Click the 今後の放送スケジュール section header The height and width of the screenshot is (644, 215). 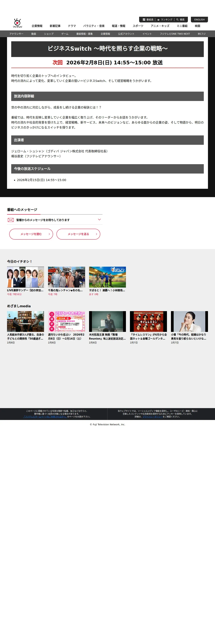107,169
